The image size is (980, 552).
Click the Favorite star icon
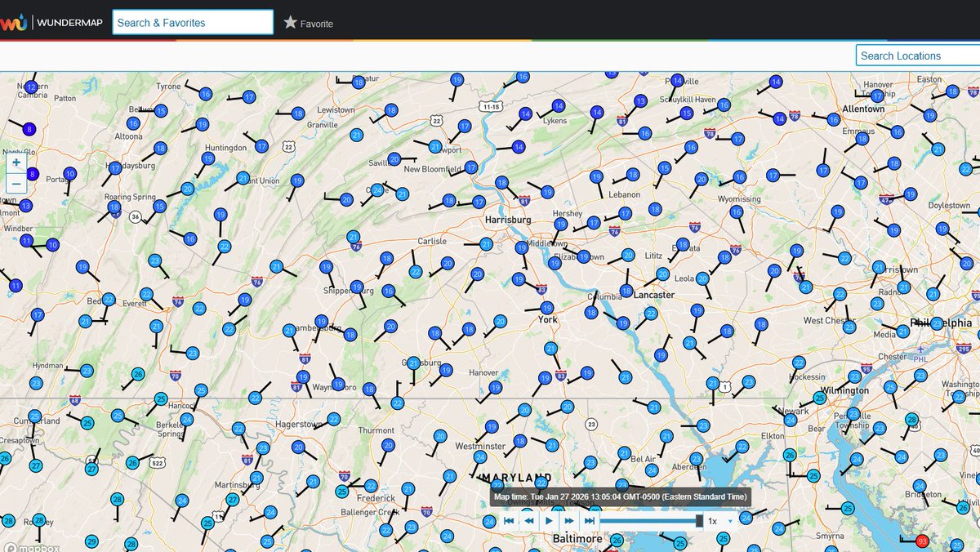tap(290, 23)
